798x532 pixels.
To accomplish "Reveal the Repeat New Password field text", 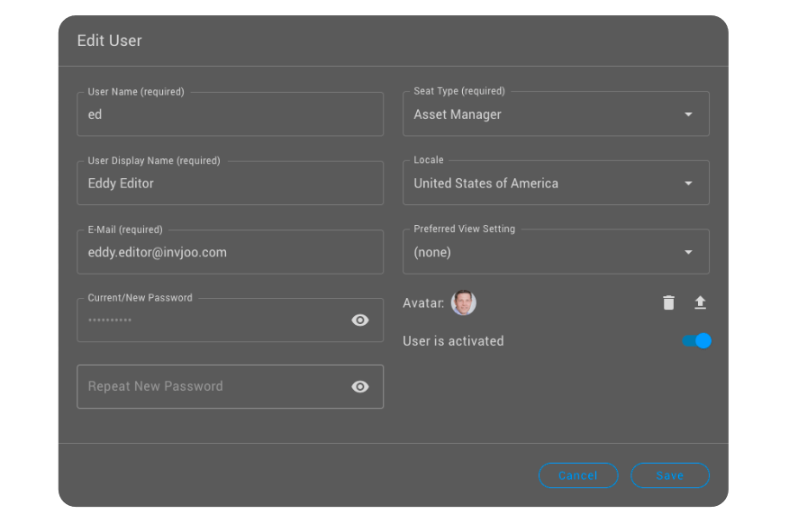I will coord(360,386).
